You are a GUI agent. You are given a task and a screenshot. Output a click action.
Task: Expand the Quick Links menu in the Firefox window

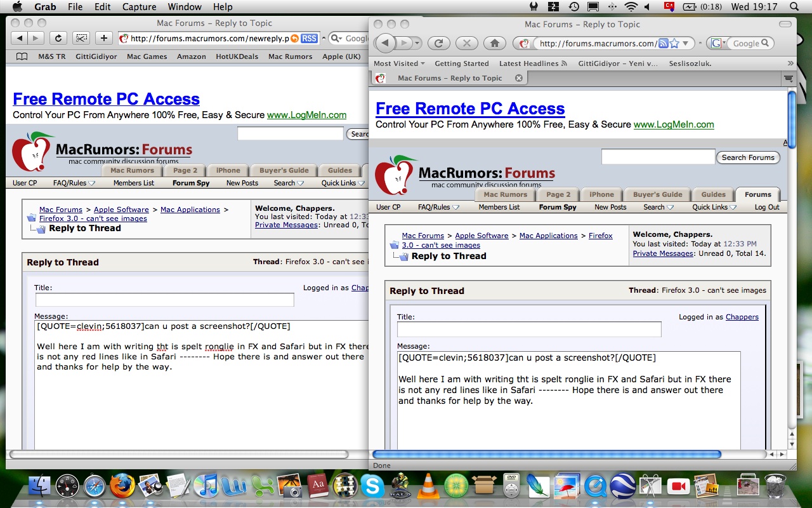click(x=714, y=207)
